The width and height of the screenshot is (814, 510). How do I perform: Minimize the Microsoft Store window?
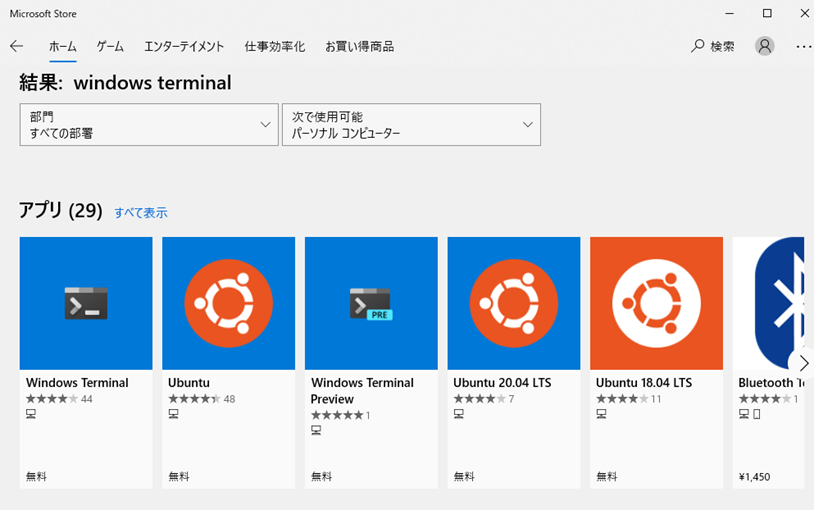click(x=729, y=14)
